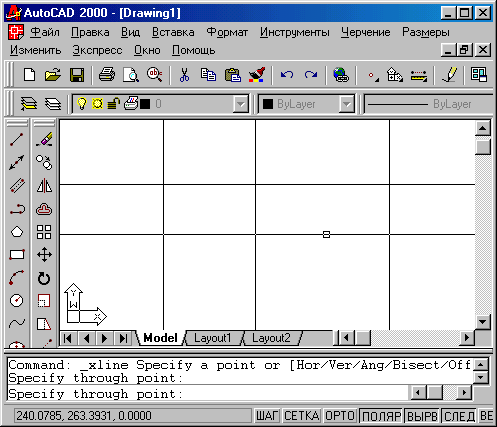Select the Polygon tool
Screen dimensions: 497x427
[x=17, y=232]
